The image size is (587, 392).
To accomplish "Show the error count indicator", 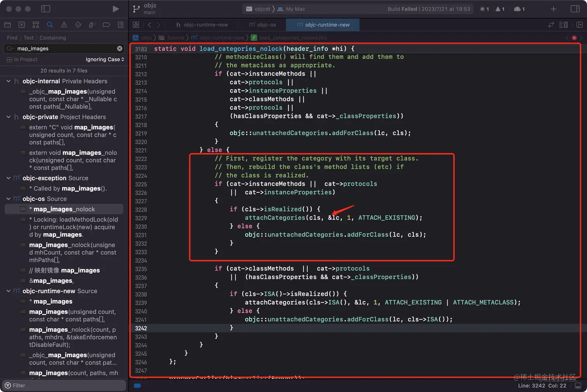I will [484, 9].
